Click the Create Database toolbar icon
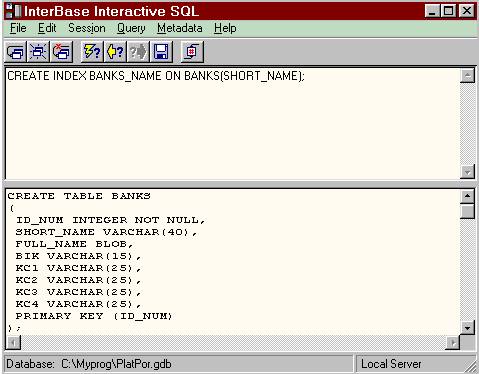Image resolution: width=479 pixels, height=374 pixels. click(38, 52)
